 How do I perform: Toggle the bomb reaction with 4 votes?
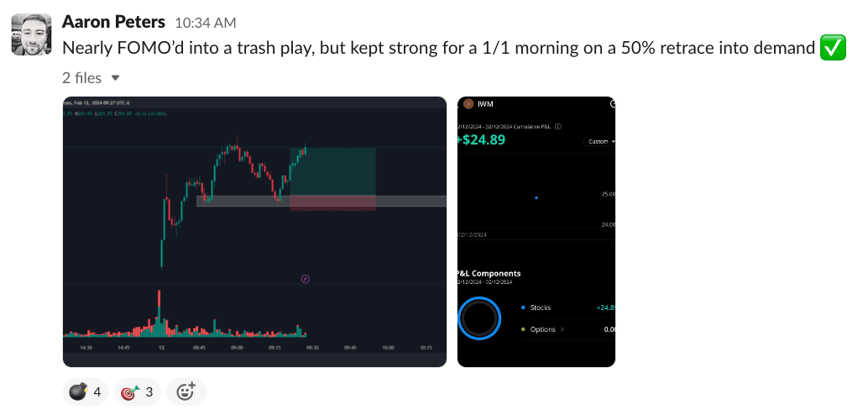tap(86, 391)
